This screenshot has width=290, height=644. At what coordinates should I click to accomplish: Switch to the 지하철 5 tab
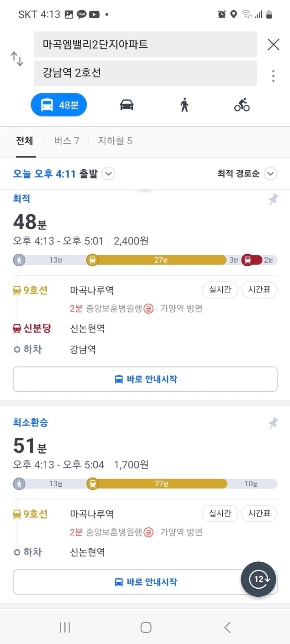tap(115, 141)
